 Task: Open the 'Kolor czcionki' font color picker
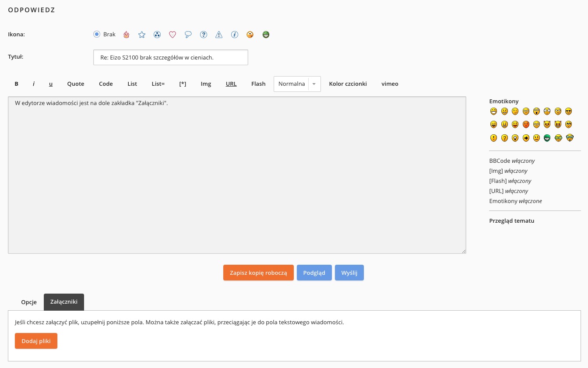click(x=348, y=84)
